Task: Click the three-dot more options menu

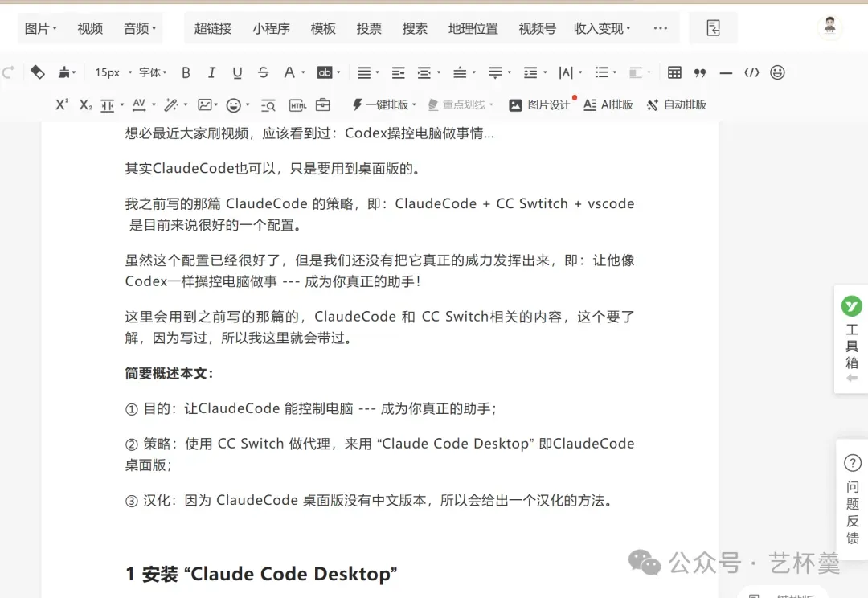Action: tap(661, 27)
